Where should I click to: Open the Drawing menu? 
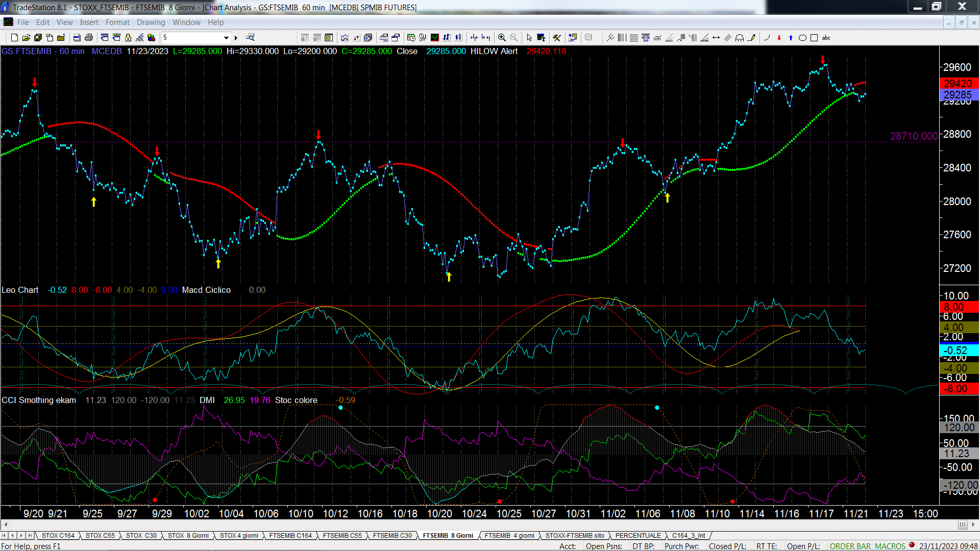click(x=151, y=22)
